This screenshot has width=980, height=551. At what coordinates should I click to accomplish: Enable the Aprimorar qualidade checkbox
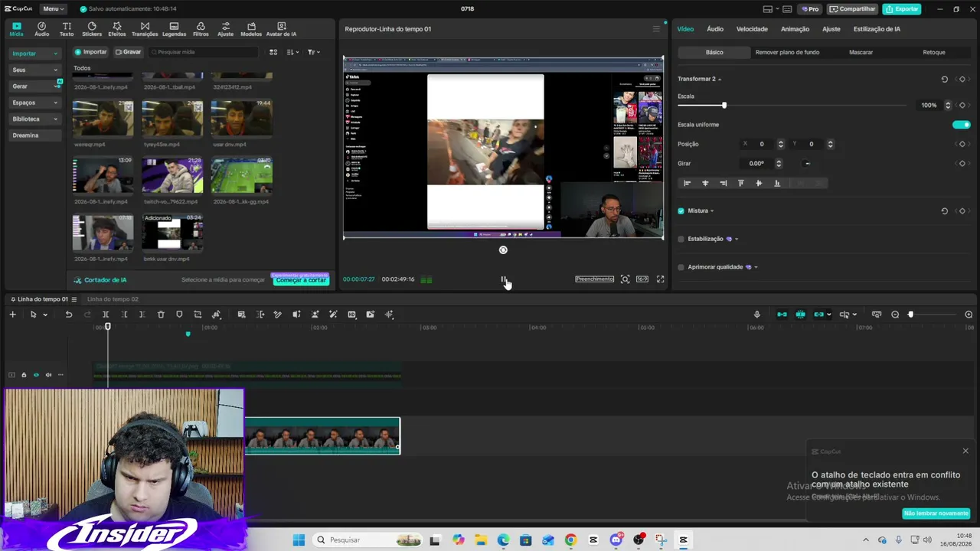click(x=681, y=267)
